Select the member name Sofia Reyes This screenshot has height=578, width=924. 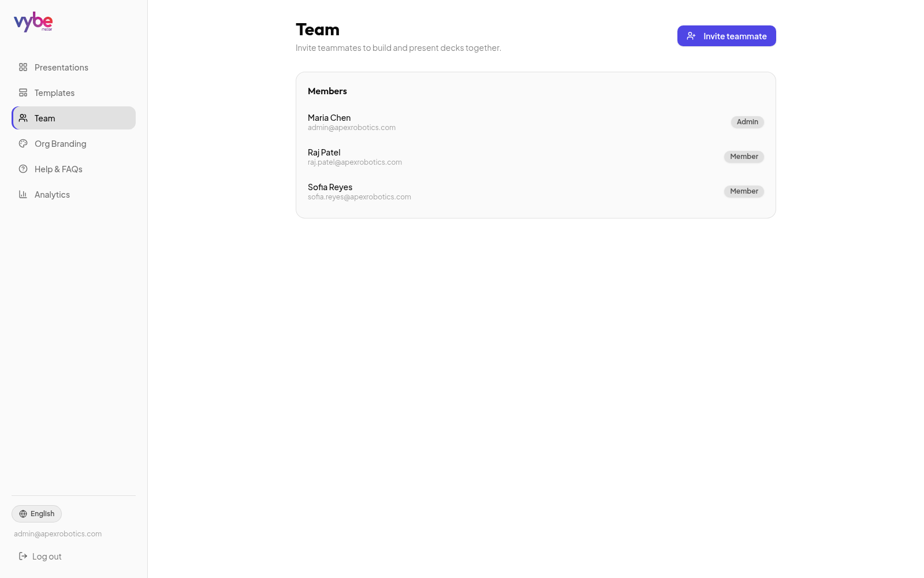tap(330, 187)
